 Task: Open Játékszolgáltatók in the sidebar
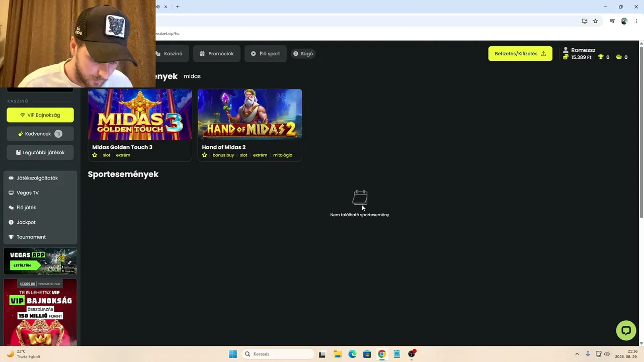pos(40,178)
